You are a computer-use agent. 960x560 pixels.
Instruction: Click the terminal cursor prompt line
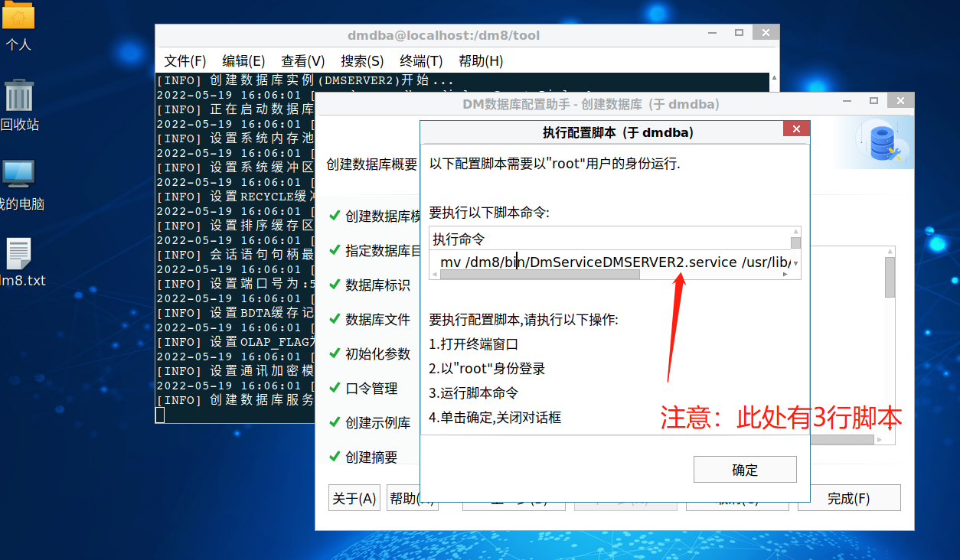click(160, 415)
